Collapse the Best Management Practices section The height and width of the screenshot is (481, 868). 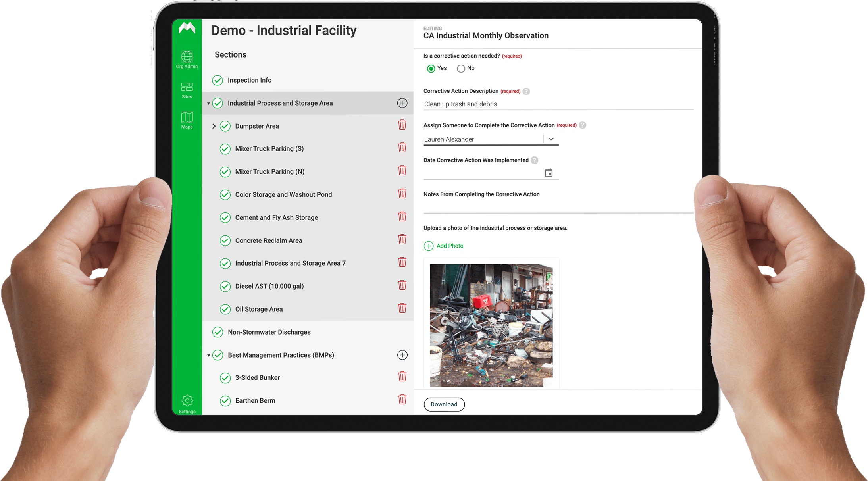click(x=209, y=355)
